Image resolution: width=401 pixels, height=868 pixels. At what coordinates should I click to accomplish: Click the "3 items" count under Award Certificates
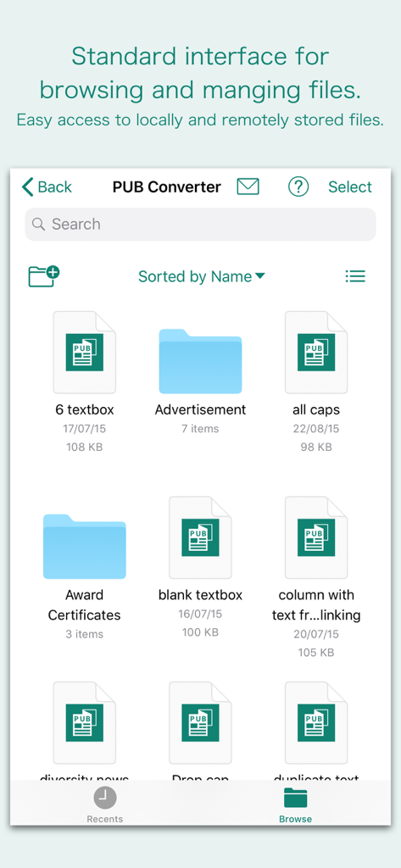click(84, 634)
